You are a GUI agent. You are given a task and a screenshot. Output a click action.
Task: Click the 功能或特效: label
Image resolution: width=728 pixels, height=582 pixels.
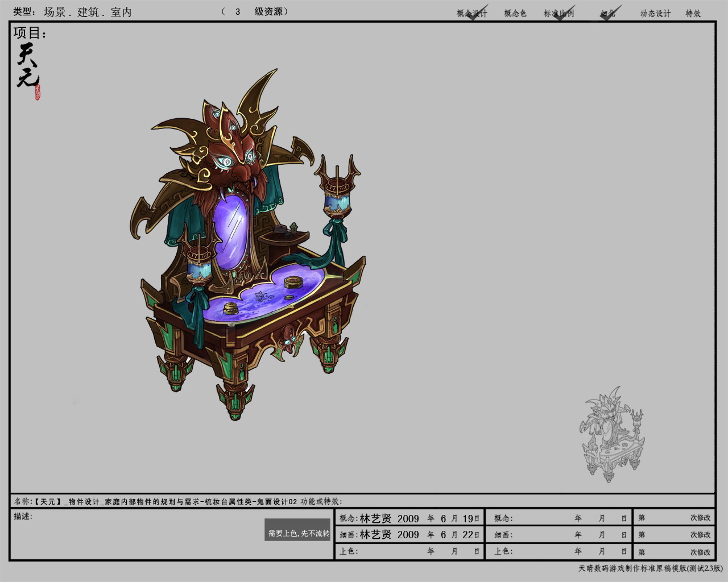pyautogui.click(x=321, y=501)
